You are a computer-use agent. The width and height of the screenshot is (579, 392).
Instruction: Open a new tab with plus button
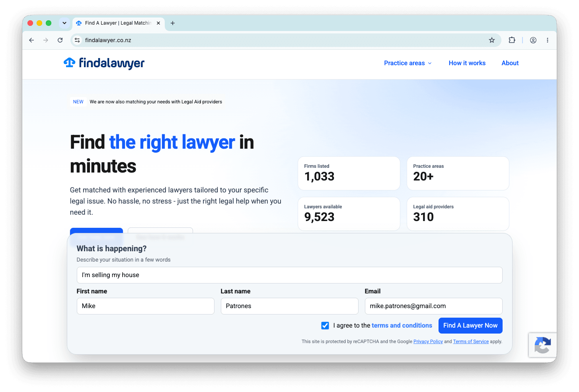point(173,23)
